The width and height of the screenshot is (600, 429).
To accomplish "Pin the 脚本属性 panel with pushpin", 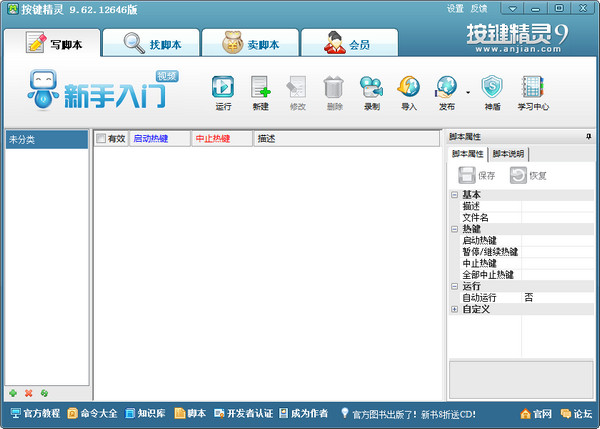I will 589,136.
